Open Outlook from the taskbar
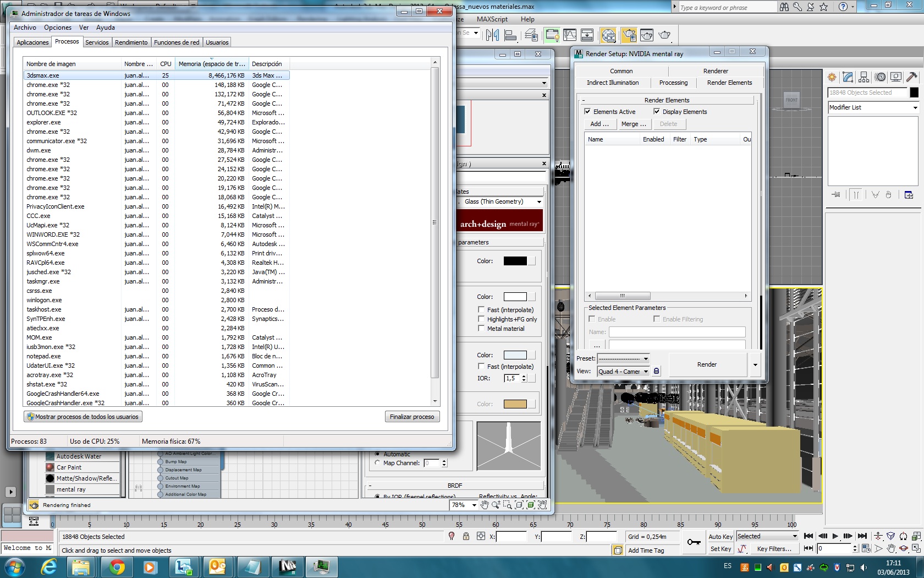This screenshot has height=578, width=924. (x=218, y=566)
